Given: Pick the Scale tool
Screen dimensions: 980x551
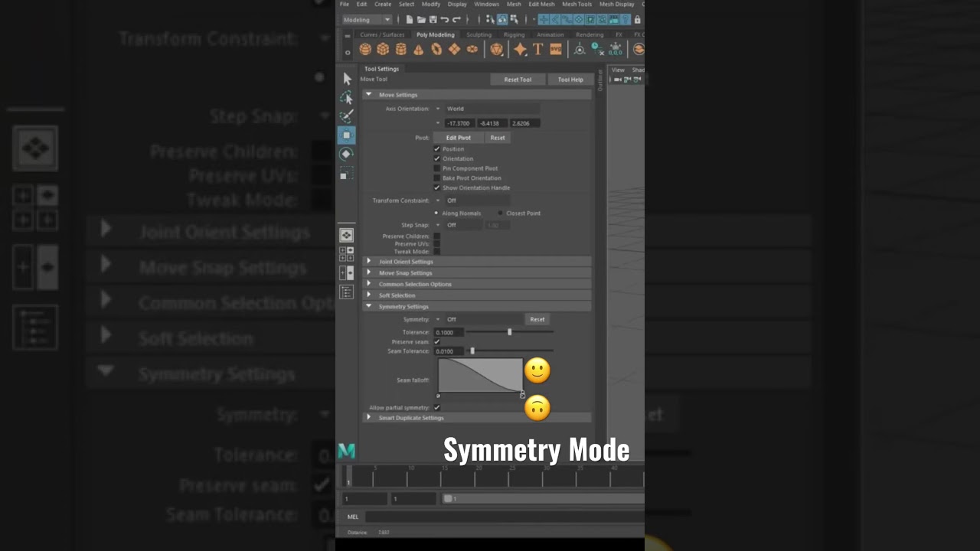Looking at the screenshot, I should pos(347,174).
